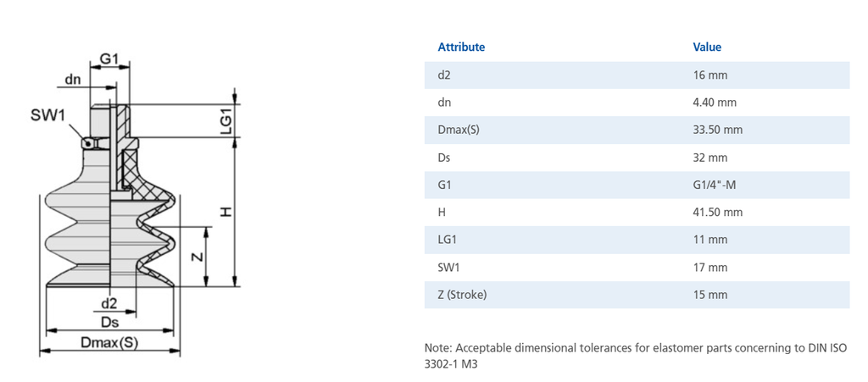Click the G1/4"-M value cell
Screen dimensions: 868x382
[x=716, y=185]
